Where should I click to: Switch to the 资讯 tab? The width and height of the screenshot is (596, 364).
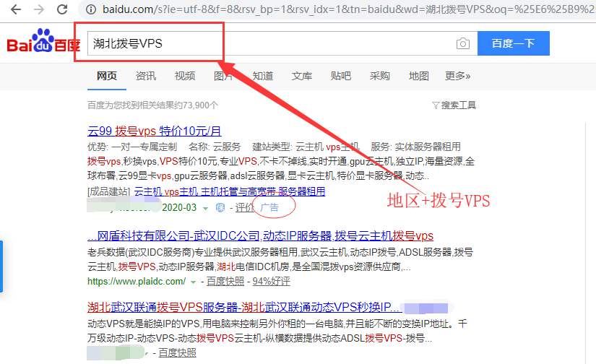point(146,76)
